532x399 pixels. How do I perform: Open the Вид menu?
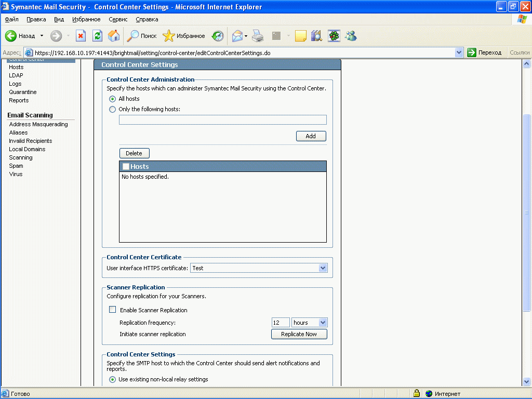[59, 19]
